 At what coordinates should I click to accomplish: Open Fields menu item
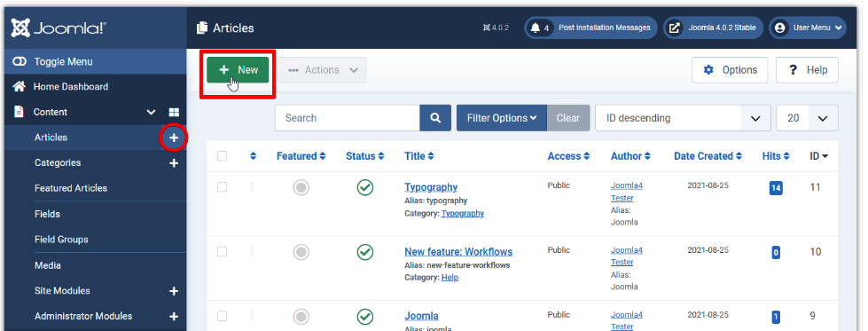point(47,214)
